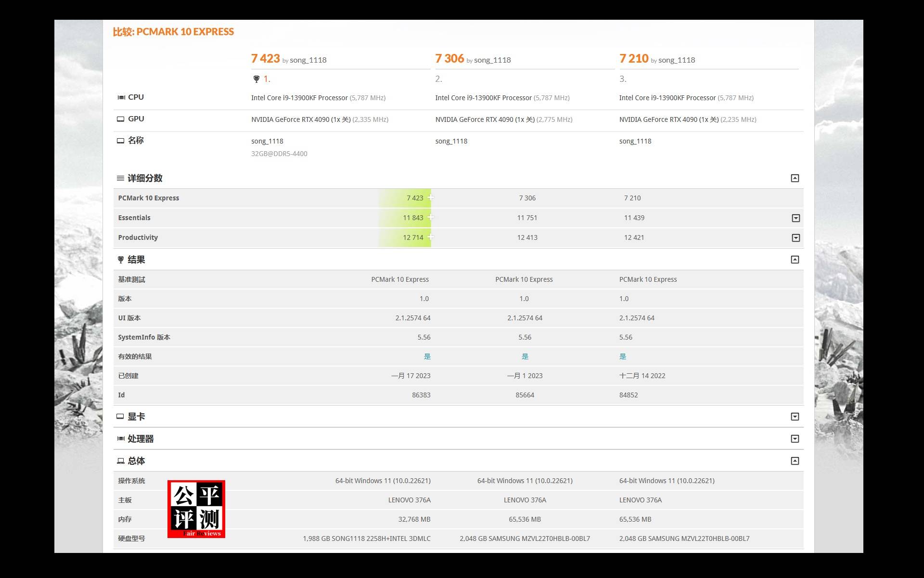Viewport: 924px width, 578px height.
Task: Expand the Productivity score row
Action: pyautogui.click(x=796, y=238)
